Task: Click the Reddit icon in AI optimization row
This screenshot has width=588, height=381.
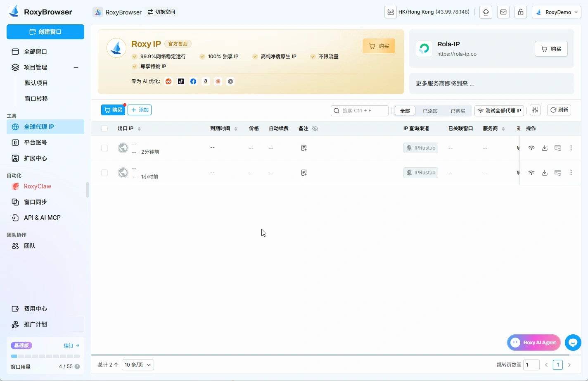Action: tap(168, 81)
